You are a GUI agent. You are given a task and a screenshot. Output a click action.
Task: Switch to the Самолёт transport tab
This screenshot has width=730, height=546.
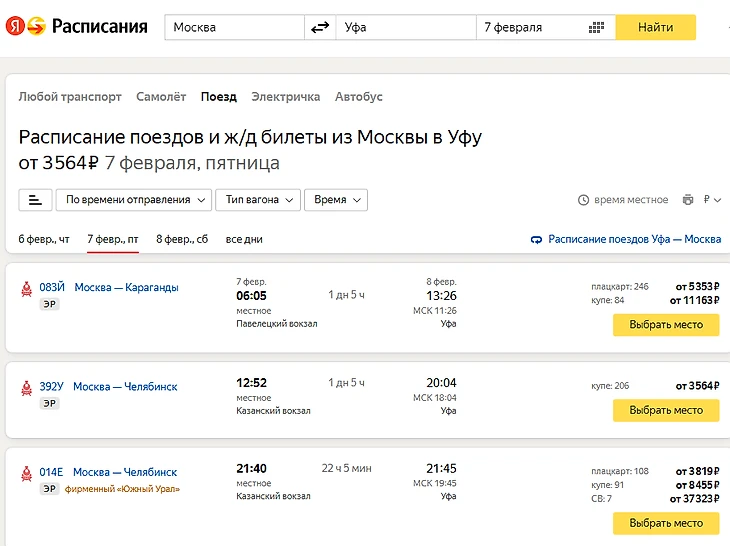pyautogui.click(x=161, y=97)
